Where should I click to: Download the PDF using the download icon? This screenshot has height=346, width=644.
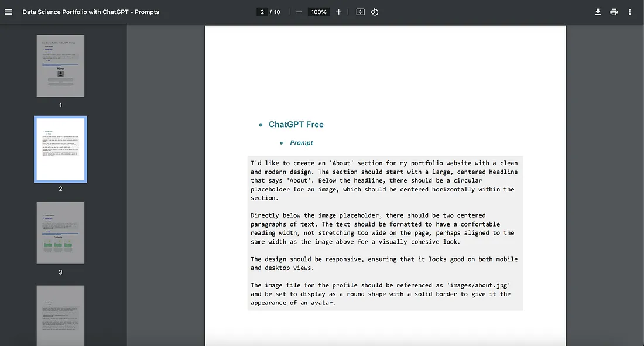pyautogui.click(x=598, y=12)
